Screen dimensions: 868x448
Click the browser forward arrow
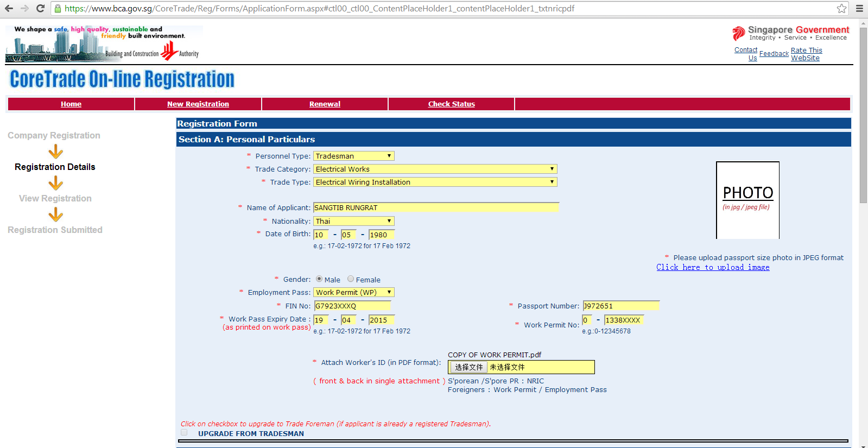24,8
